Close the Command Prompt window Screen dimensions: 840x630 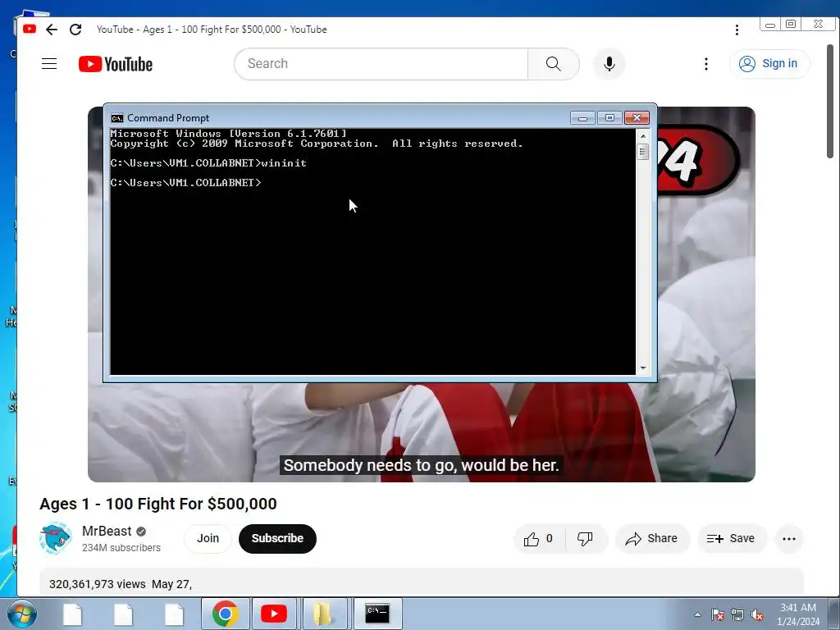coord(637,118)
